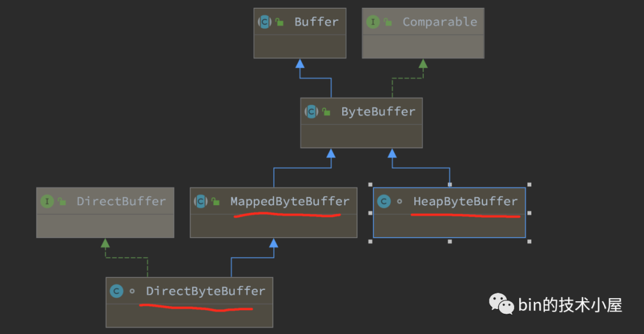The width and height of the screenshot is (644, 334).
Task: Click implements arrowhead under Comparable node
Action: (423, 64)
